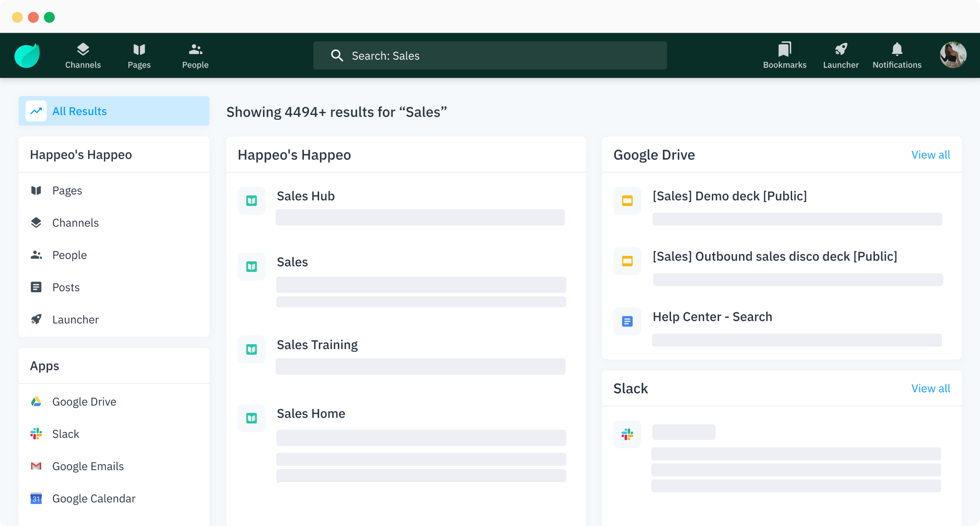Click the Slack logo icon in sidebar
980x526 pixels.
tap(36, 433)
